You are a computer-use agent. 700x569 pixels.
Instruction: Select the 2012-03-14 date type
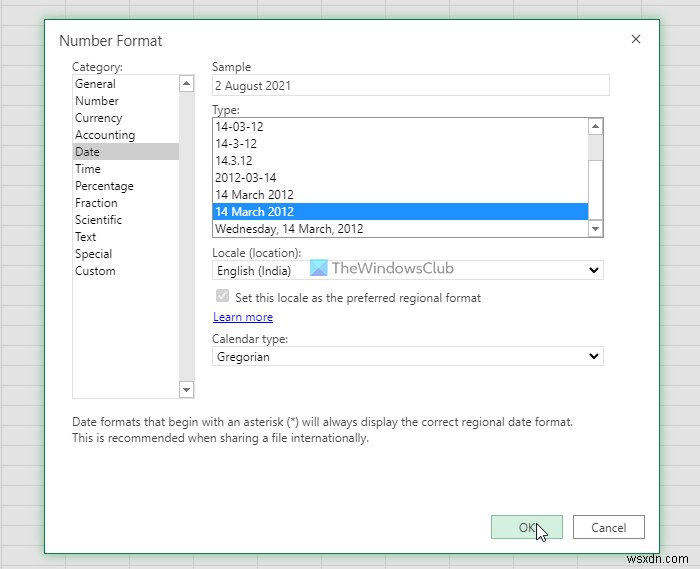pyautogui.click(x=400, y=178)
